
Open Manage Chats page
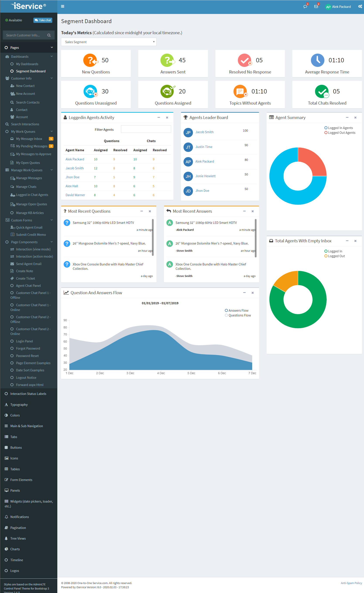tap(26, 187)
